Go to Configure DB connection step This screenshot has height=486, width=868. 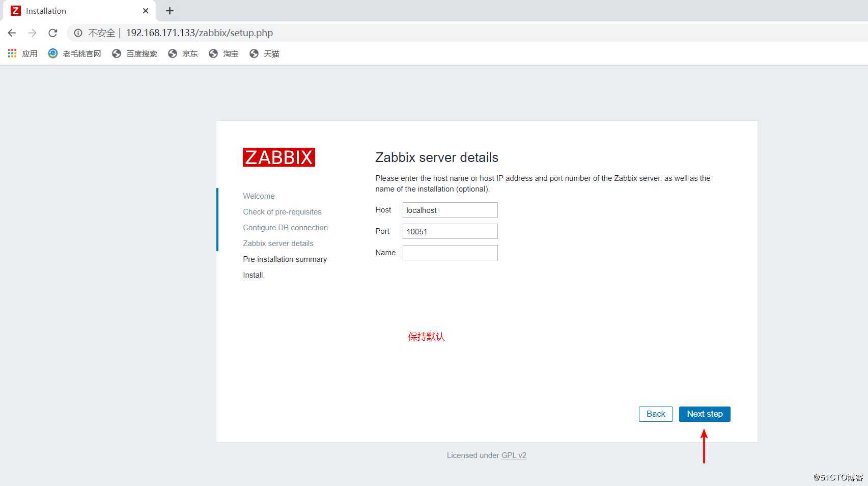point(285,228)
